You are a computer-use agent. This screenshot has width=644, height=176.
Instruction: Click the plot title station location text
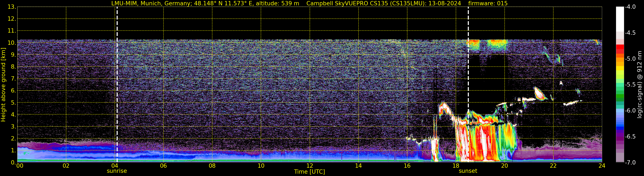pyautogui.click(x=205, y=3)
